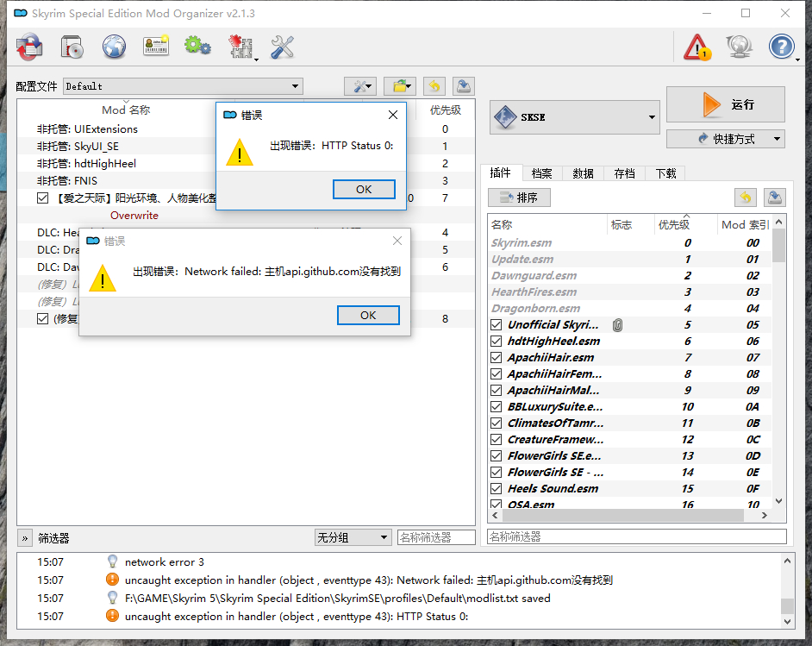Open the problems warning triangle icon

click(x=697, y=47)
